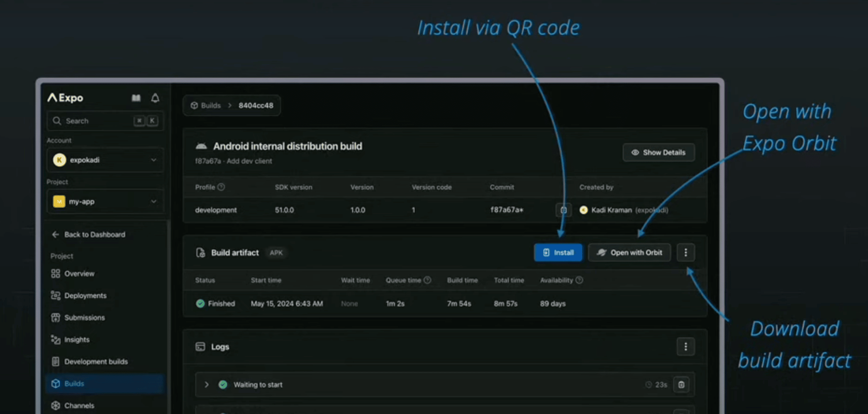Image resolution: width=868 pixels, height=414 pixels.
Task: Copy the commit hash f87a67a
Action: [x=563, y=210]
